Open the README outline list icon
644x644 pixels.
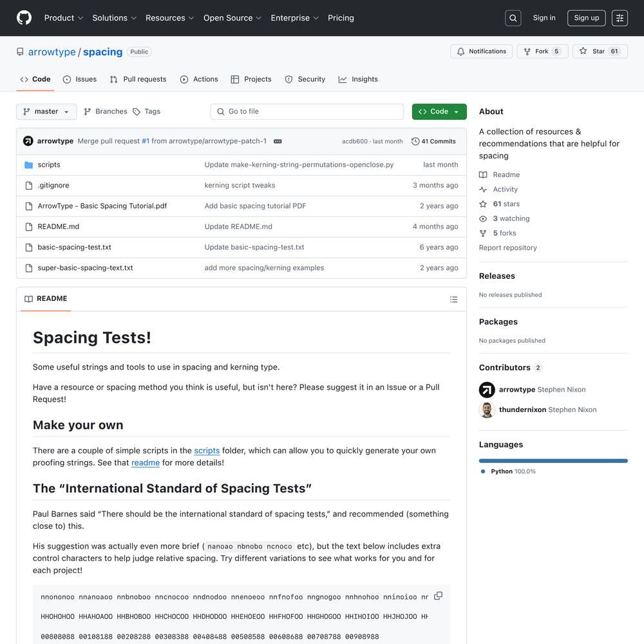[x=453, y=299]
